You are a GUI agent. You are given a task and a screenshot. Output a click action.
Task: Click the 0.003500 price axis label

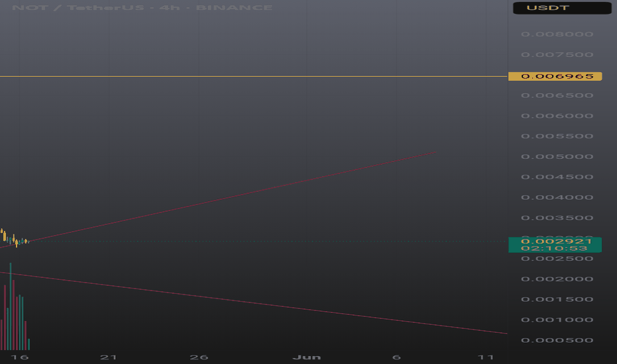pos(557,218)
